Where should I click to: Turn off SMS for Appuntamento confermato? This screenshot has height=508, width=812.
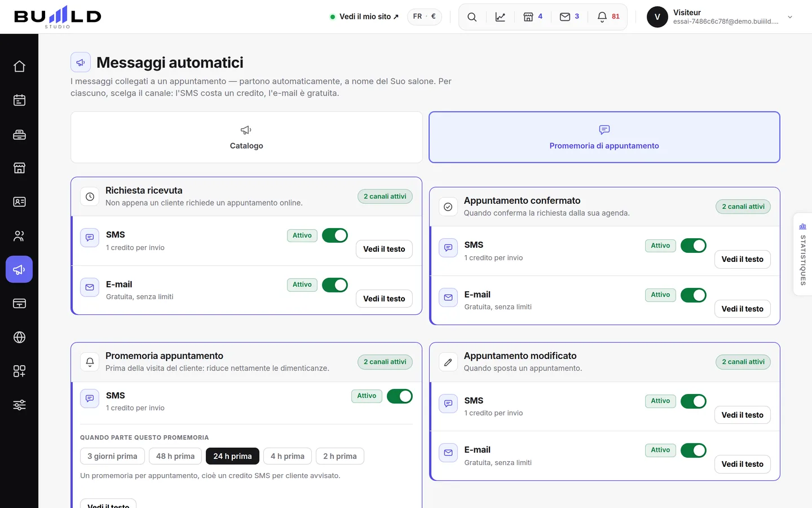coord(694,246)
